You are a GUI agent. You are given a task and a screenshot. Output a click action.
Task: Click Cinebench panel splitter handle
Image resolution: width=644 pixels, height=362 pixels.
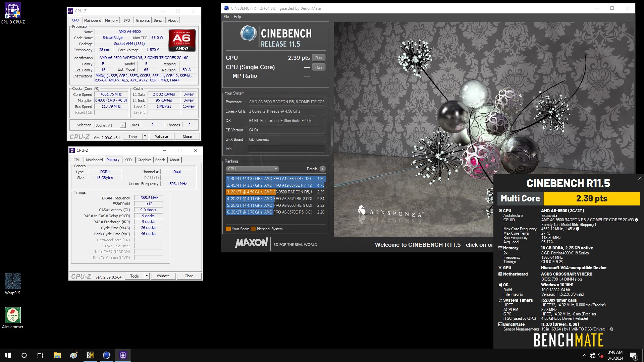[x=332, y=136]
